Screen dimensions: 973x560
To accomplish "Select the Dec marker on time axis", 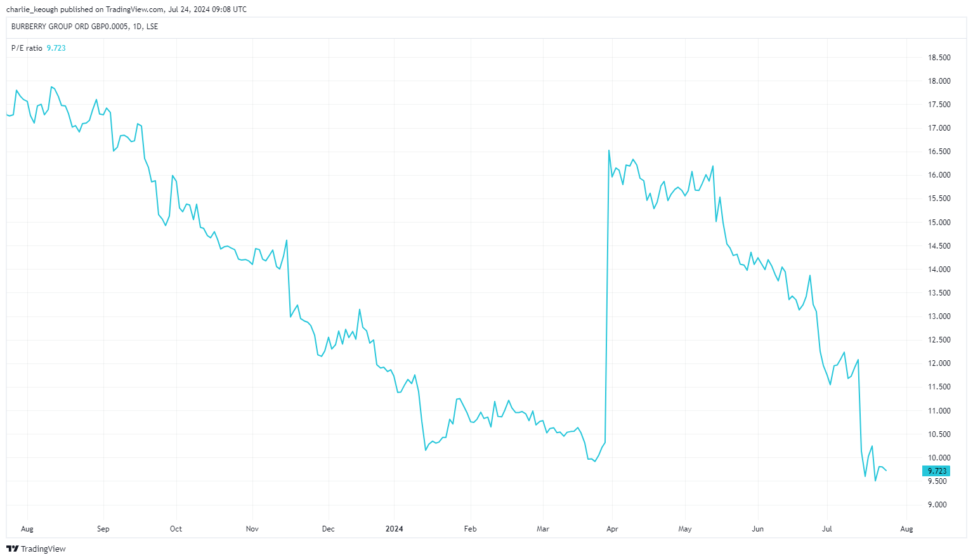I will point(328,529).
